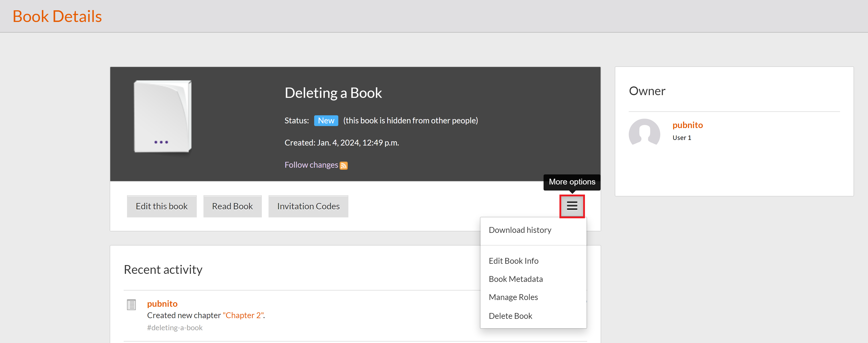Image resolution: width=868 pixels, height=343 pixels.
Task: Open the Edit this book button
Action: pyautogui.click(x=161, y=206)
